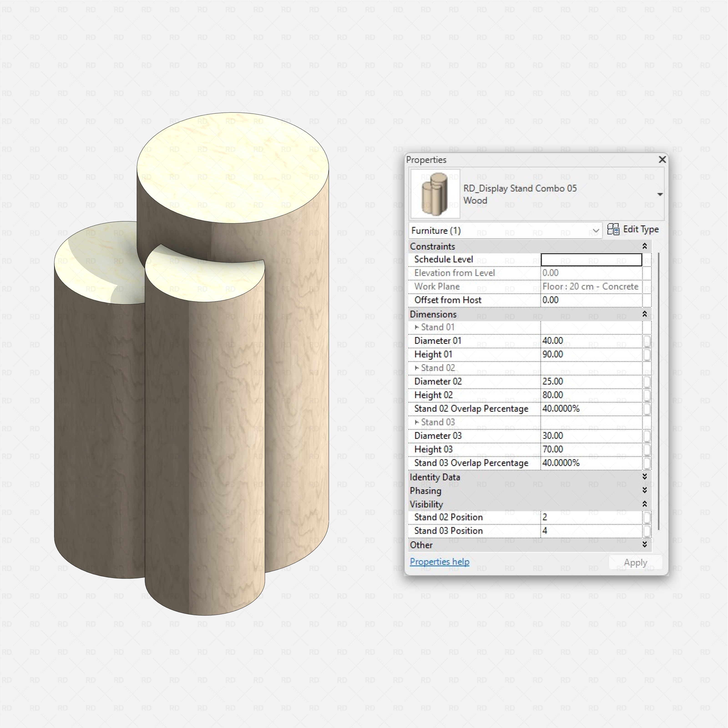Click associate button for Stand 03 Position
This screenshot has height=728, width=728.
647,531
